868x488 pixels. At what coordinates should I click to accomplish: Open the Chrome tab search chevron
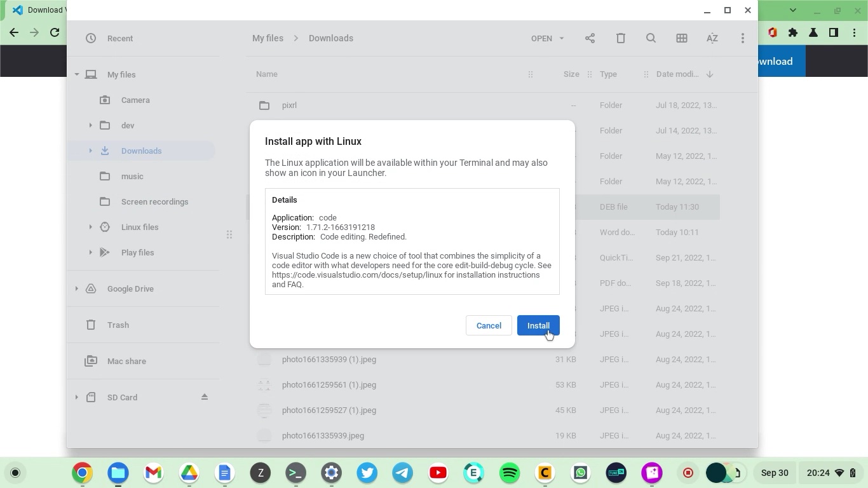point(793,10)
